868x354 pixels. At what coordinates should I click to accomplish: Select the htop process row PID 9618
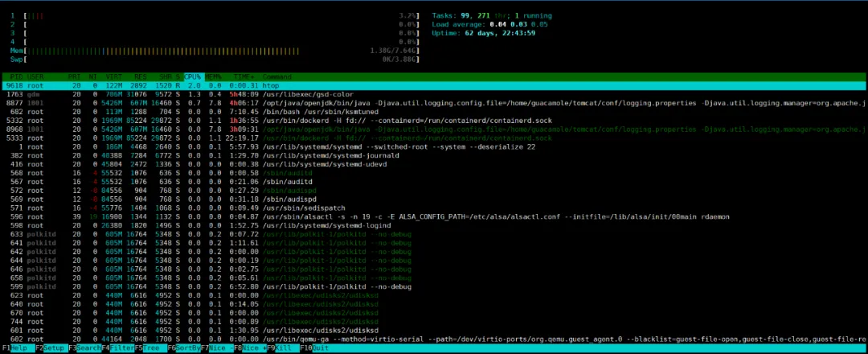point(434,86)
